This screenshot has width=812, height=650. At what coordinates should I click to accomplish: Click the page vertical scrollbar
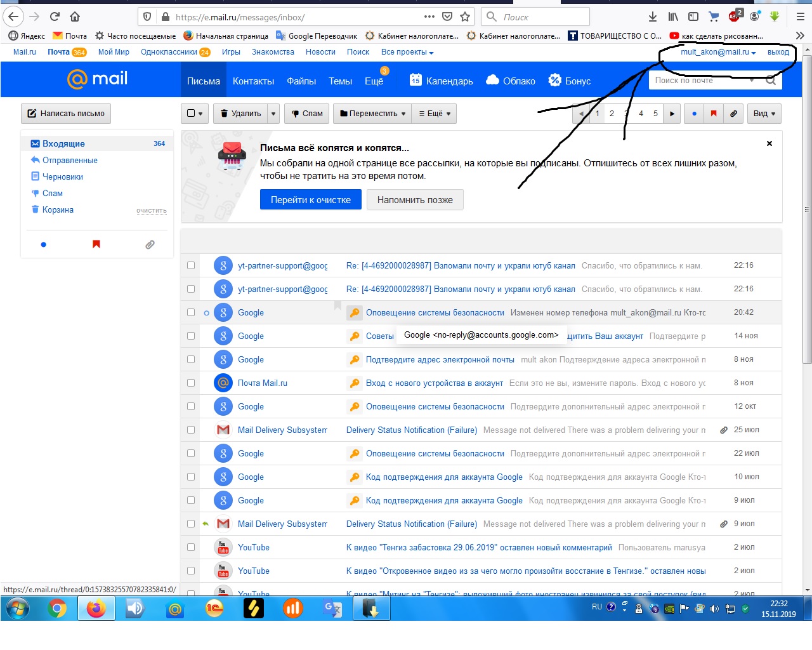[x=807, y=209]
